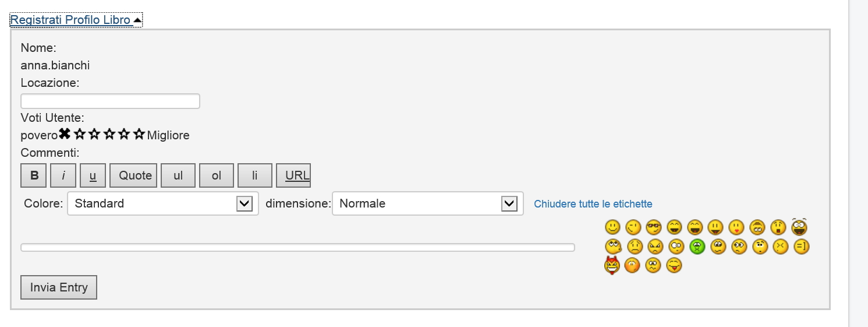Viewport: 868px width, 327px height.
Task: Insert the red devil smiley
Action: 612,265
